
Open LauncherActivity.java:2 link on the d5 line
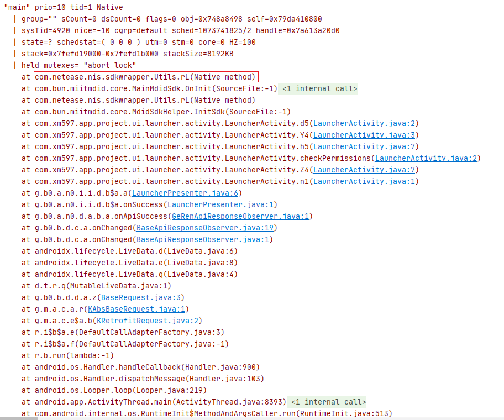coord(364,124)
